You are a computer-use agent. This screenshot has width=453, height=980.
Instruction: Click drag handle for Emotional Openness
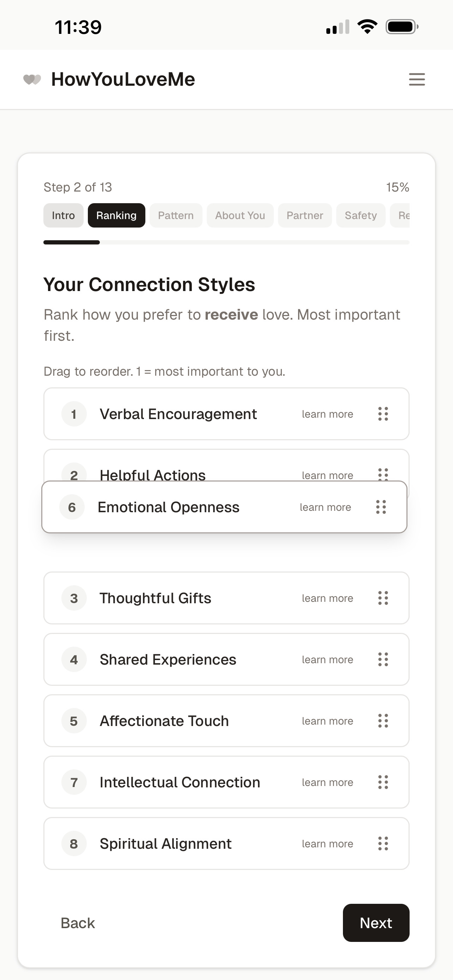tap(381, 507)
